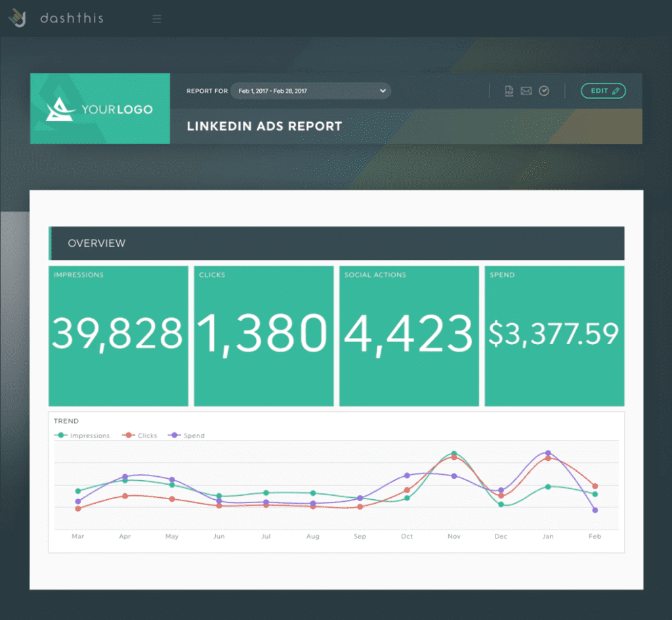Toggle Impressions series in trend legend
This screenshot has width=672, height=620.
click(82, 435)
